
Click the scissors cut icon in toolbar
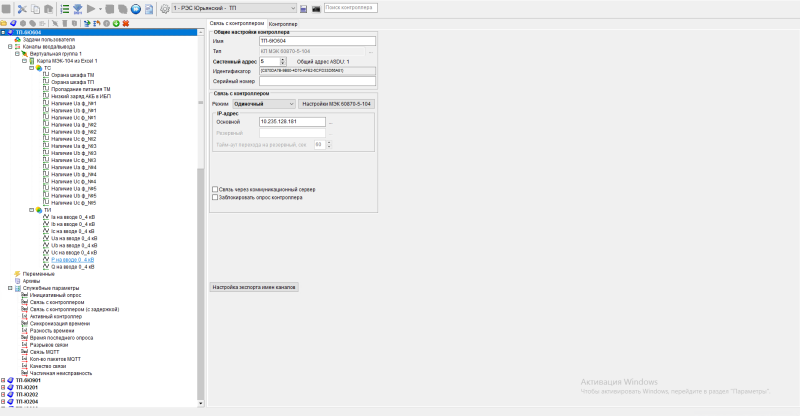point(22,9)
